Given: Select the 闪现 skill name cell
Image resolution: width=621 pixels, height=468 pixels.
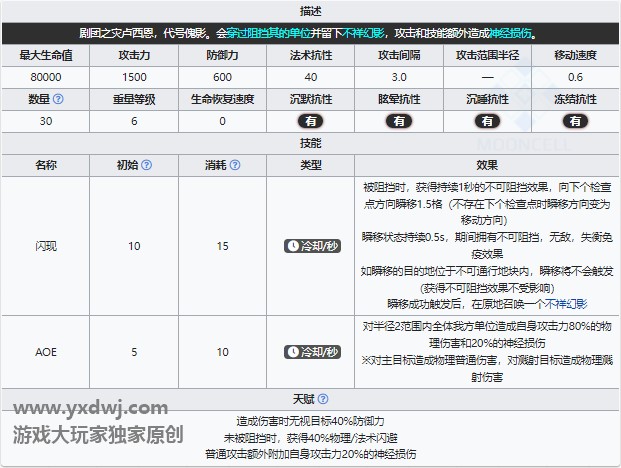Looking at the screenshot, I should pos(46,245).
